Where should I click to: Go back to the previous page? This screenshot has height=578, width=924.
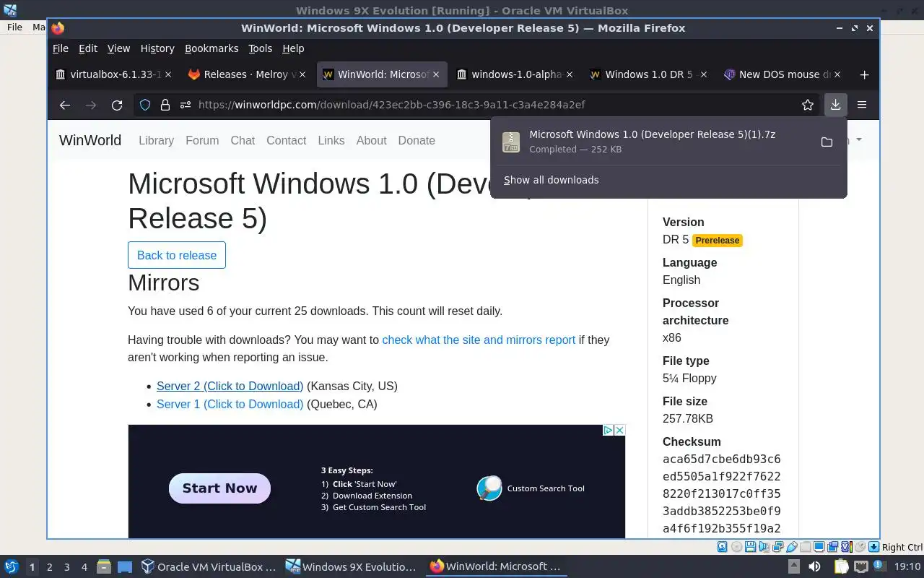pyautogui.click(x=65, y=105)
